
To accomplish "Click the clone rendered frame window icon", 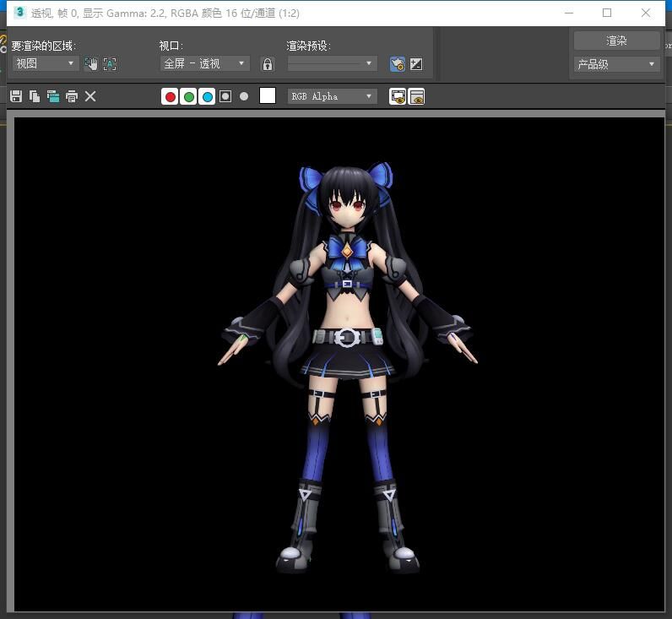I will pyautogui.click(x=53, y=96).
